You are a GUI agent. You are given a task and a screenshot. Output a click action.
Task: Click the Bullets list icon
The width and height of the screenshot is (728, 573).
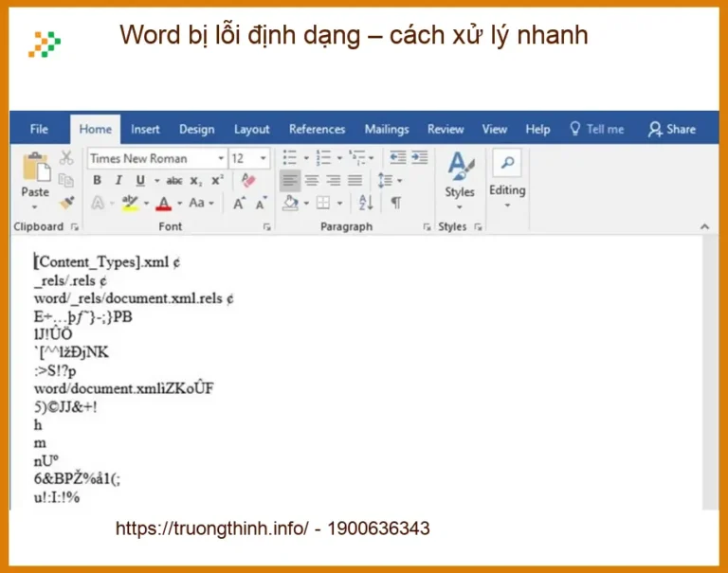(x=290, y=158)
